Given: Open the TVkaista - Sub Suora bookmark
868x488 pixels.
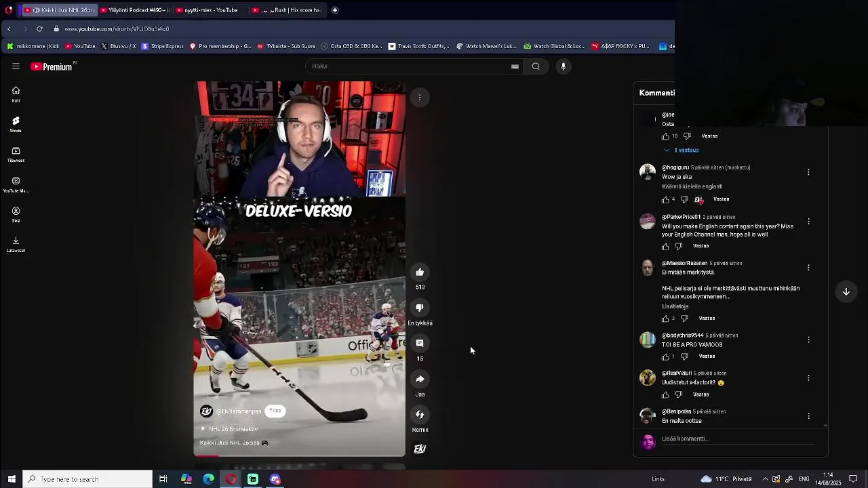Looking at the screenshot, I should pyautogui.click(x=285, y=46).
